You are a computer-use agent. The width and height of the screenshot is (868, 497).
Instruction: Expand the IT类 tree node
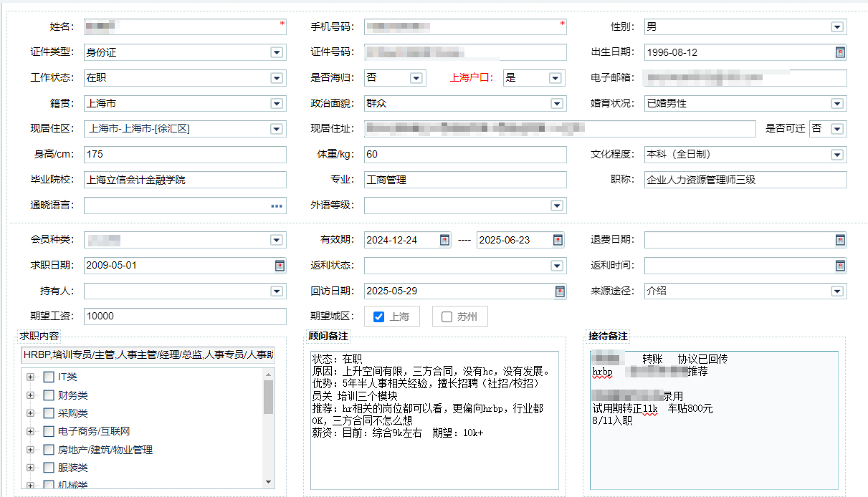[30, 377]
